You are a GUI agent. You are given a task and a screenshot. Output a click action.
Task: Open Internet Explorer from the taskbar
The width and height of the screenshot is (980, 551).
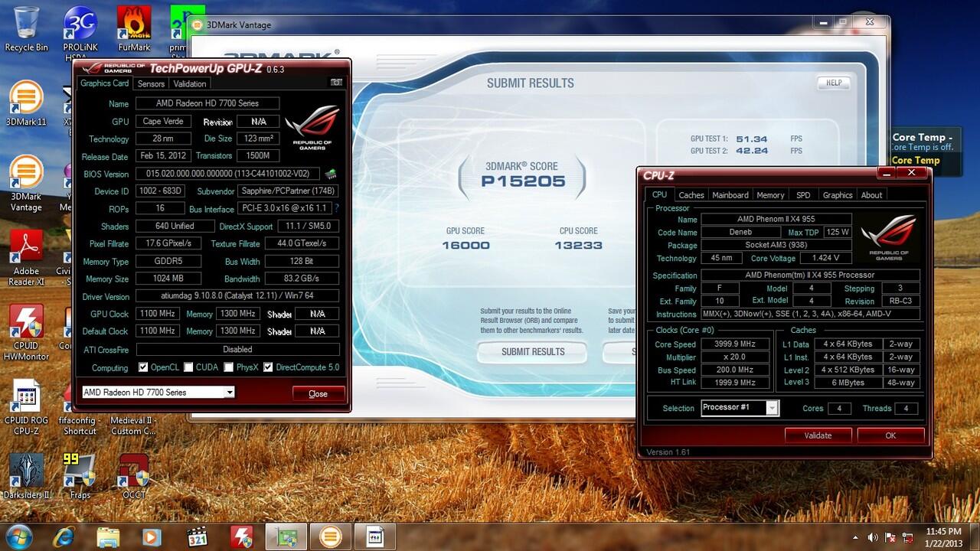[64, 536]
